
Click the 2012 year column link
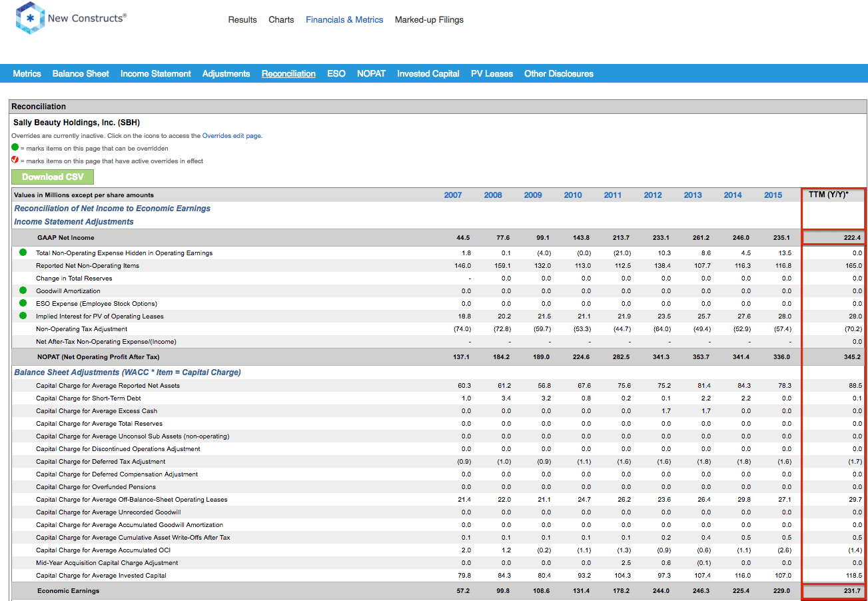pyautogui.click(x=653, y=195)
